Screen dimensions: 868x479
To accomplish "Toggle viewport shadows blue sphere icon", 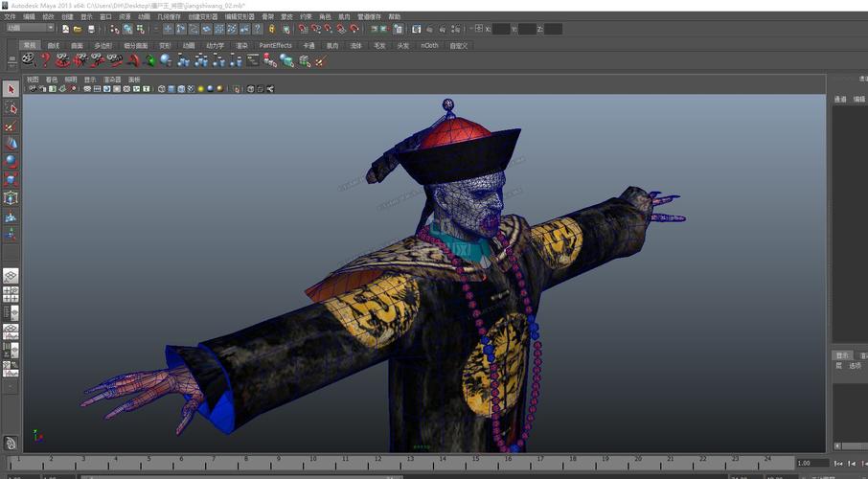I will tap(210, 88).
